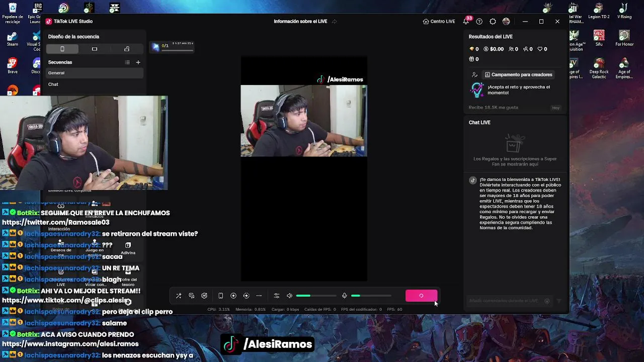Click the emoji icon in chat input
The height and width of the screenshot is (362, 644).
pos(547,301)
